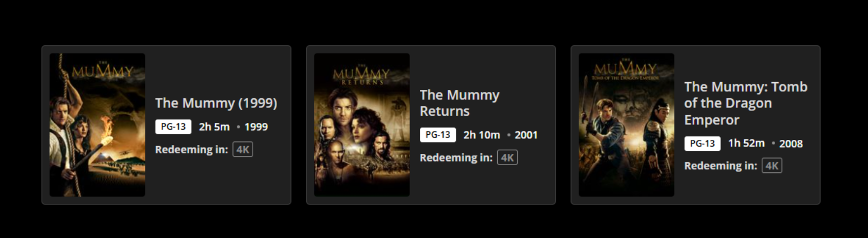868x238 pixels.
Task: Click the 2h 5m runtime label
Action: (x=214, y=127)
